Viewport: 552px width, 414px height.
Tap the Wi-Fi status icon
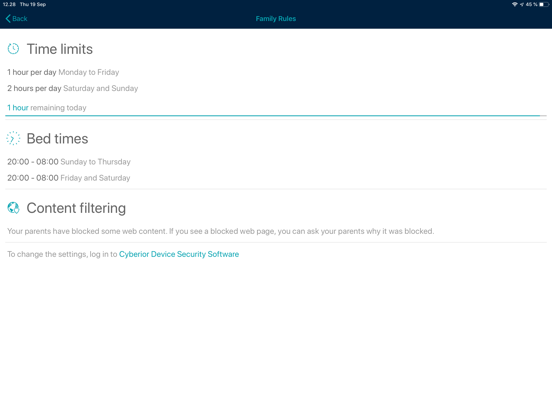[x=515, y=4]
